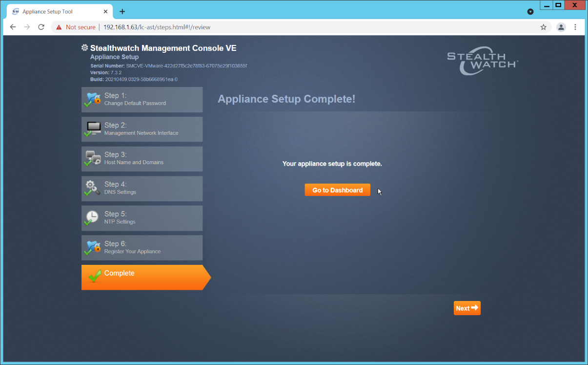
Task: Click the Next button
Action: [466, 308]
